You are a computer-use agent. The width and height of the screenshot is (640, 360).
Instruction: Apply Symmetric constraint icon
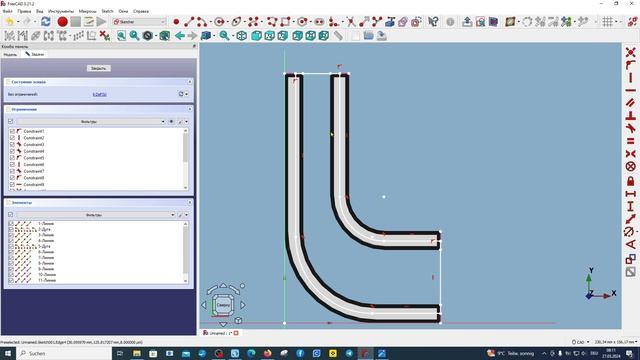[631, 153]
